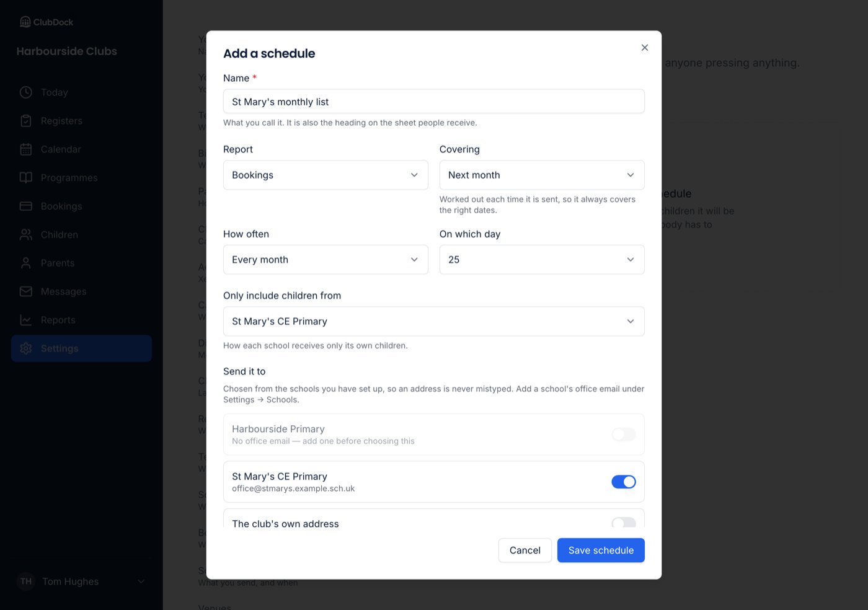
Task: Open Reports from the sidebar
Action: [x=81, y=320]
